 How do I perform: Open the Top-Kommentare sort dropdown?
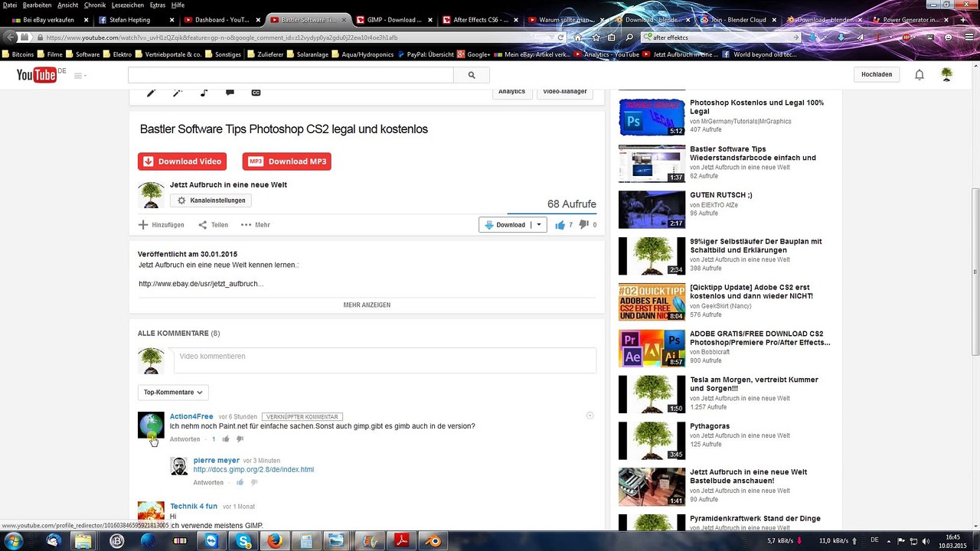(x=173, y=393)
